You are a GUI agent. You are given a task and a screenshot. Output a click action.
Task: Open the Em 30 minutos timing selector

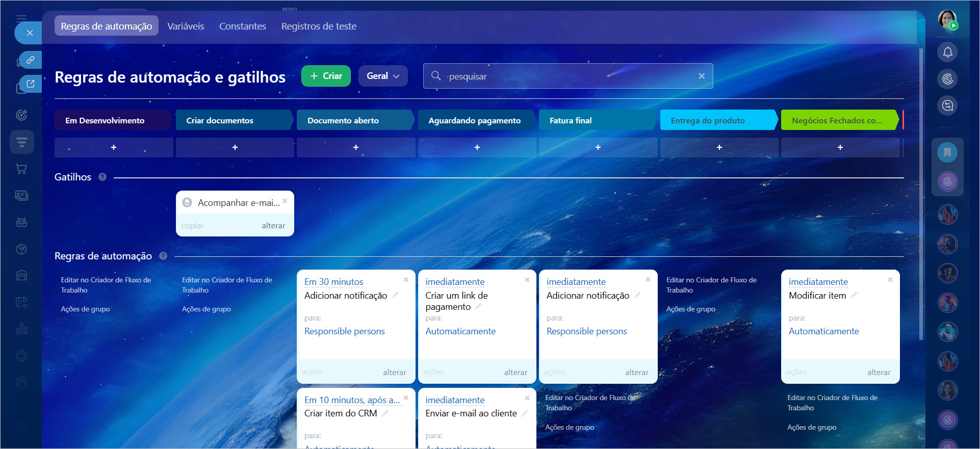(x=333, y=282)
